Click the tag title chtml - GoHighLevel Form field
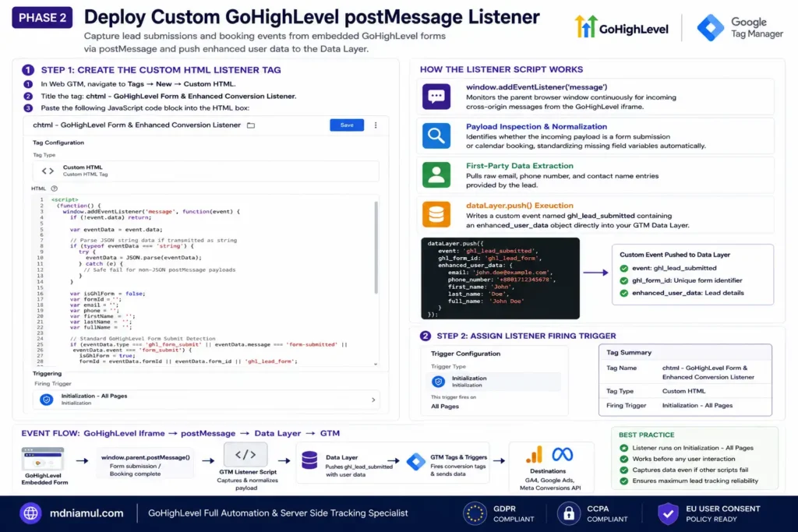The height and width of the screenshot is (532, 798). point(136,125)
